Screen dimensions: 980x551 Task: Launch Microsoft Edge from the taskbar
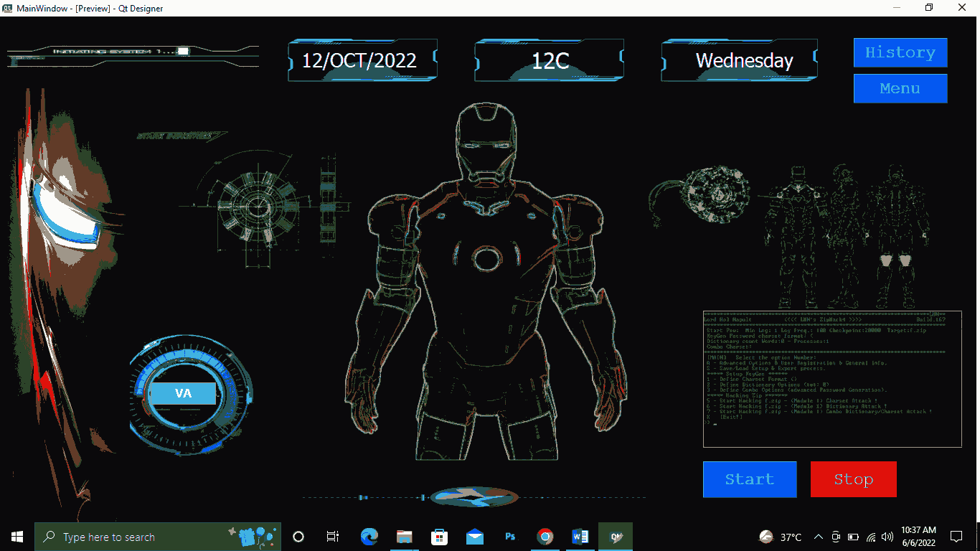point(369,537)
